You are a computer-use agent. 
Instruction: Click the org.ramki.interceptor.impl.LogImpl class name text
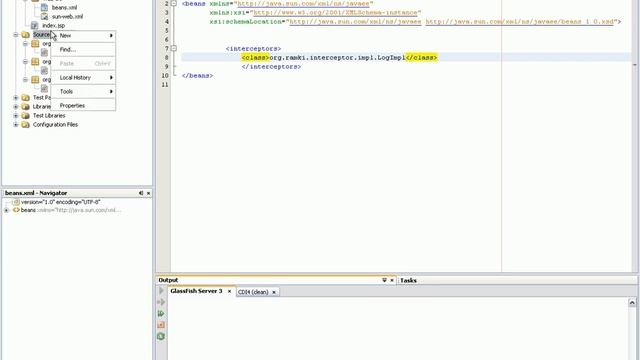(x=337, y=58)
